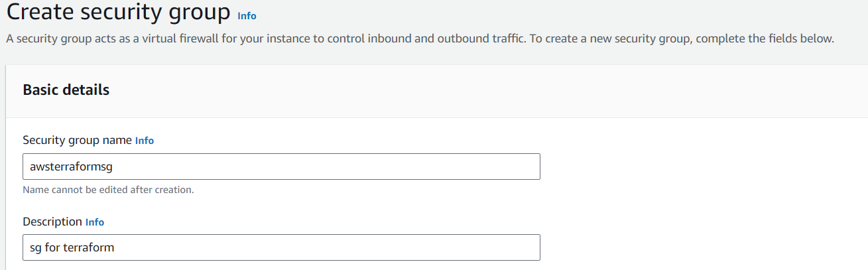Click the Create security group page title
The height and width of the screenshot is (270, 868).
pos(118,13)
